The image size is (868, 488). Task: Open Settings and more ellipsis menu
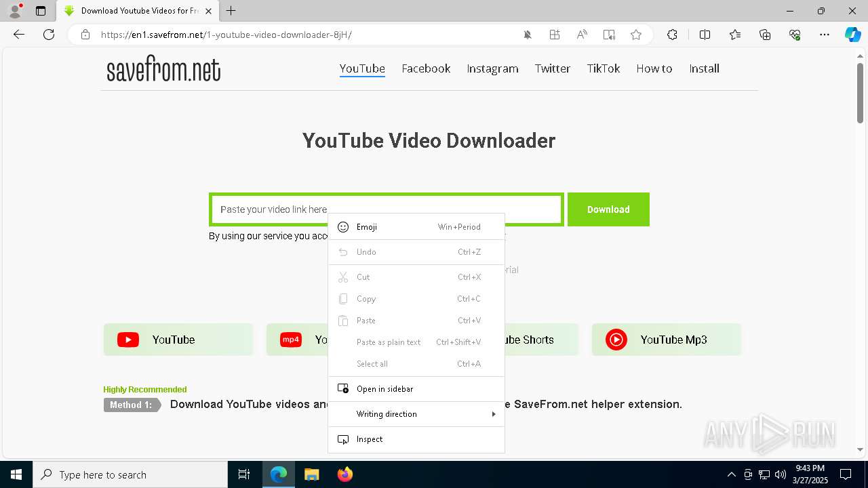825,35
